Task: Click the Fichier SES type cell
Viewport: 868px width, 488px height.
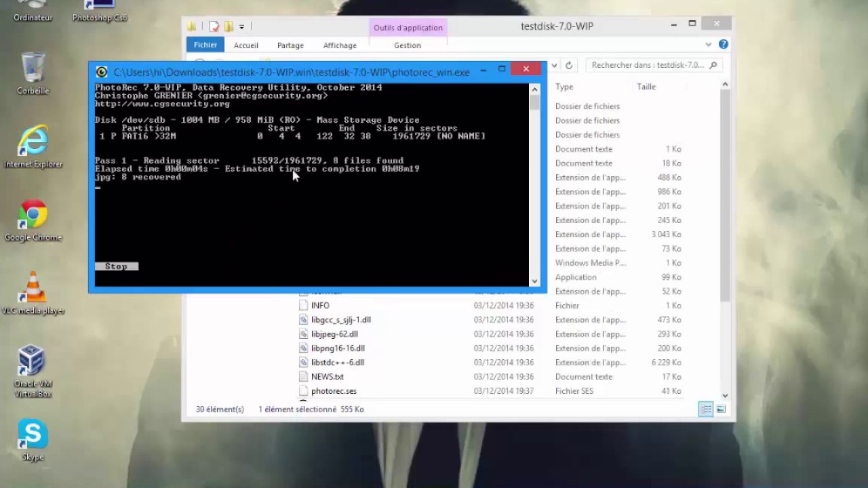Action: [574, 391]
